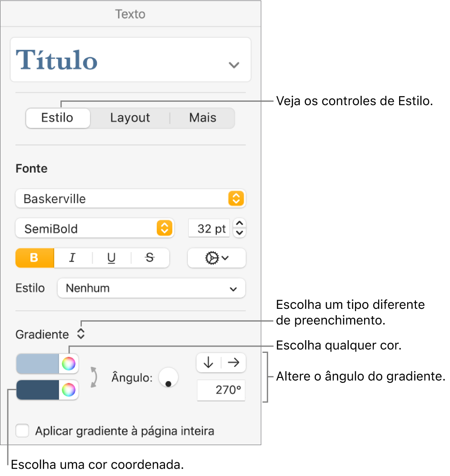Set gradient direction to downward arrow
Screen dimensions: 450x476
coord(209,362)
